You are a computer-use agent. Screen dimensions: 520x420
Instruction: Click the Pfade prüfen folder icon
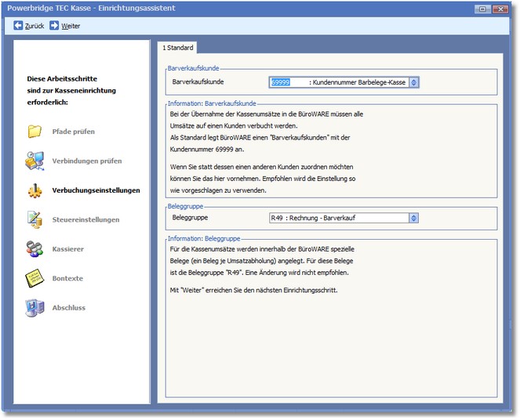(35, 132)
